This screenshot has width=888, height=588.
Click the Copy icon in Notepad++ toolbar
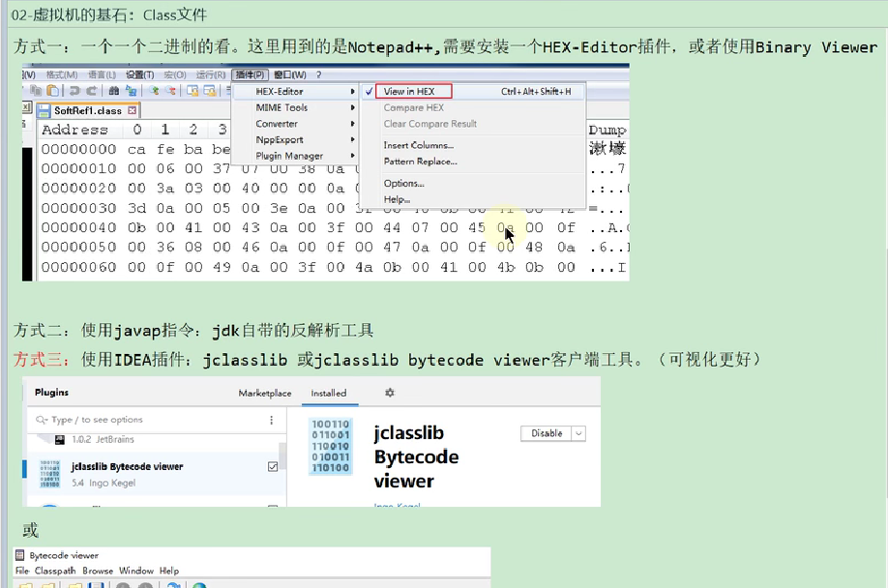(x=36, y=91)
